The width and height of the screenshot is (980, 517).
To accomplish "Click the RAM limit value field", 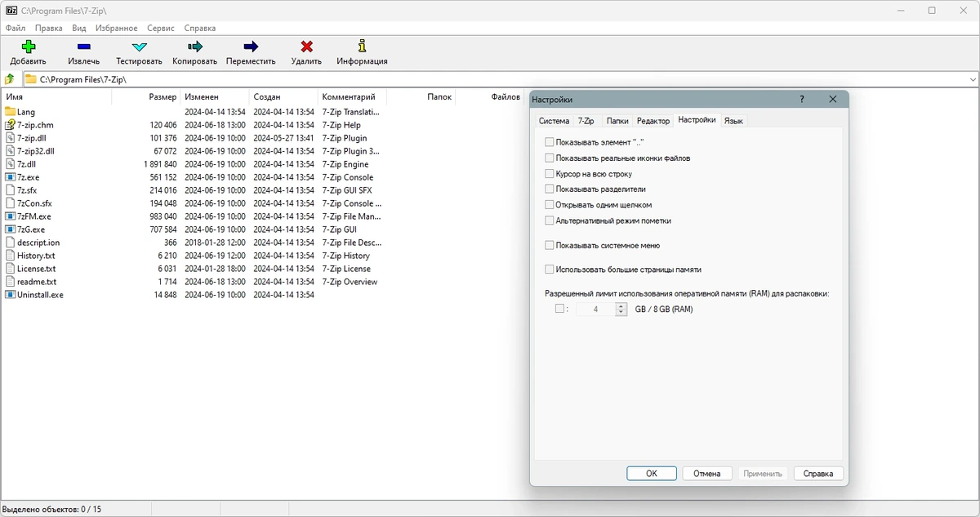I will point(596,310).
